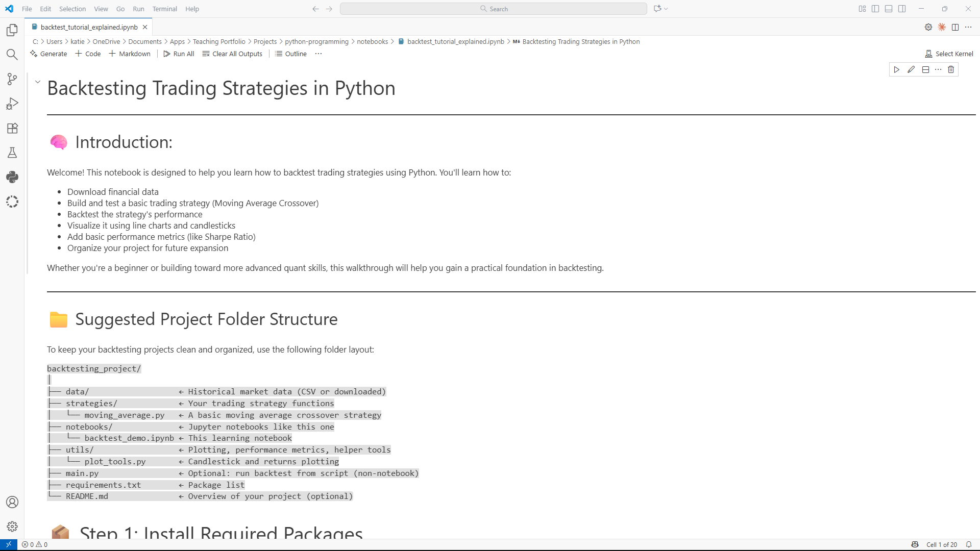Expand more cell actions with ellipsis
Viewport: 980px width, 551px height.
coord(938,69)
